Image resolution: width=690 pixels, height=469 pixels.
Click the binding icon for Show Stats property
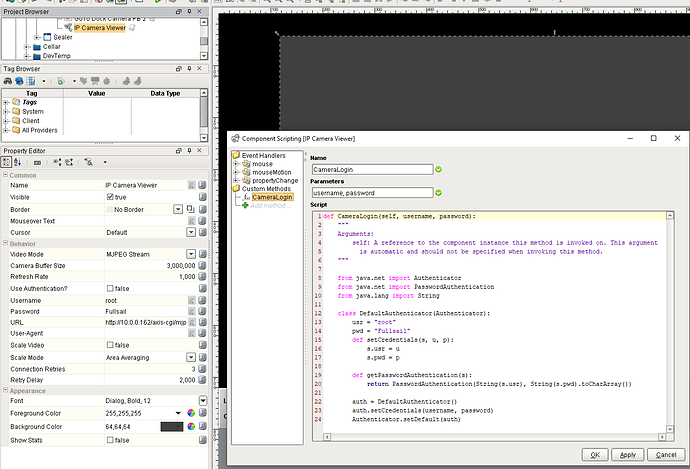[202, 440]
